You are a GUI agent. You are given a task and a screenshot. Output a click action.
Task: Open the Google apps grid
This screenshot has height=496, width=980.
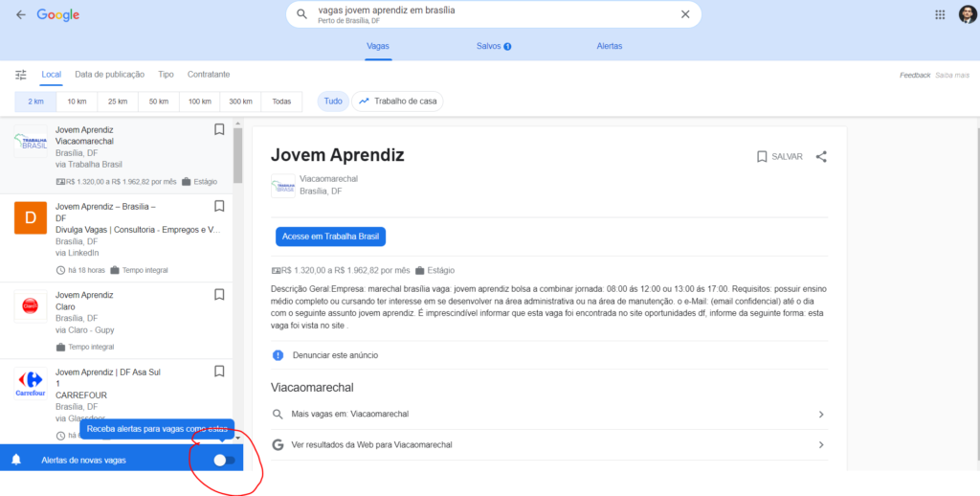940,15
